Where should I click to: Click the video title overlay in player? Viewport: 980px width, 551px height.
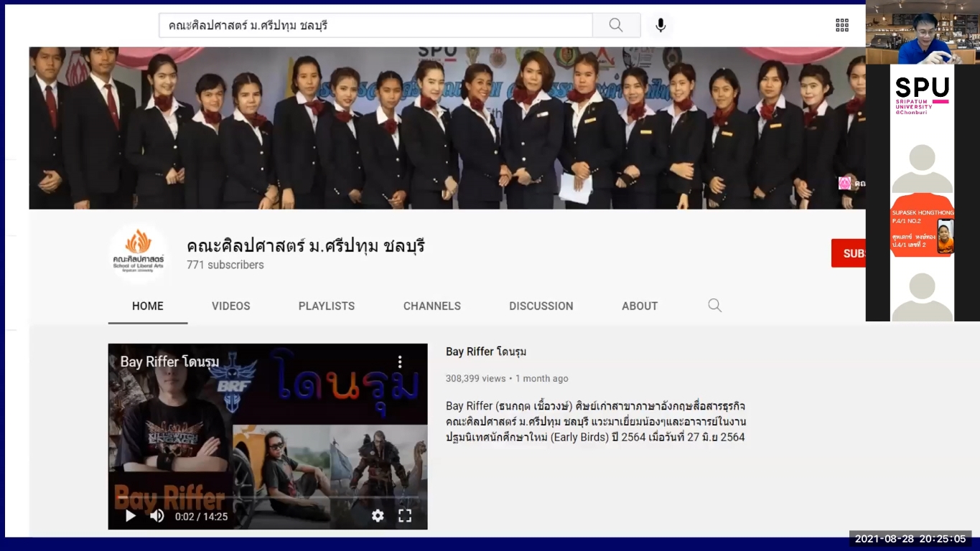tap(169, 362)
